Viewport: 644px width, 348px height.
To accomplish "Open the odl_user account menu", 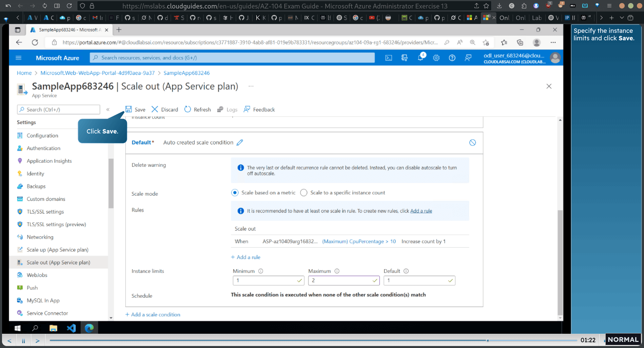I will (x=522, y=58).
